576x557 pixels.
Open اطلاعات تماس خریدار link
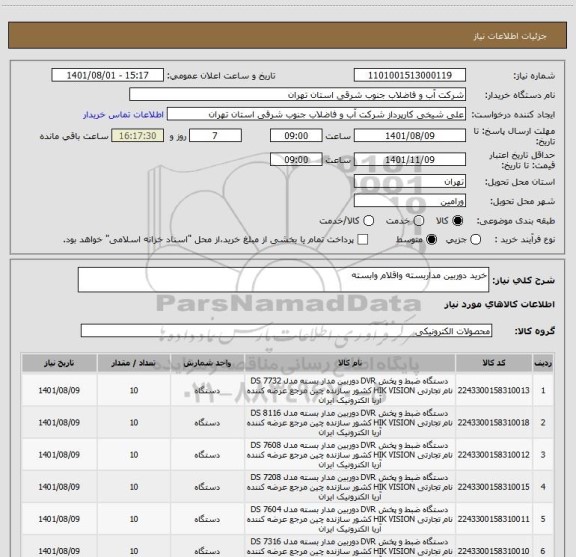click(123, 115)
